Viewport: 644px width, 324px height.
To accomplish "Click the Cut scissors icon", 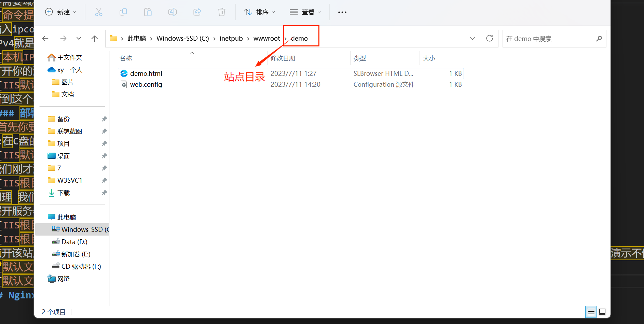I will click(99, 12).
